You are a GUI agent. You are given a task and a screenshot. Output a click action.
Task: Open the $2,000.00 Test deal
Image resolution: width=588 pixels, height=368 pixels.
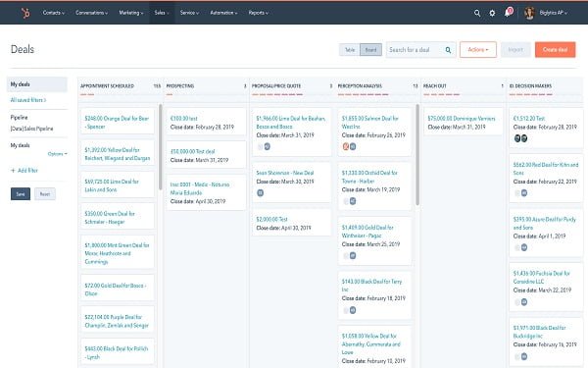(x=271, y=219)
